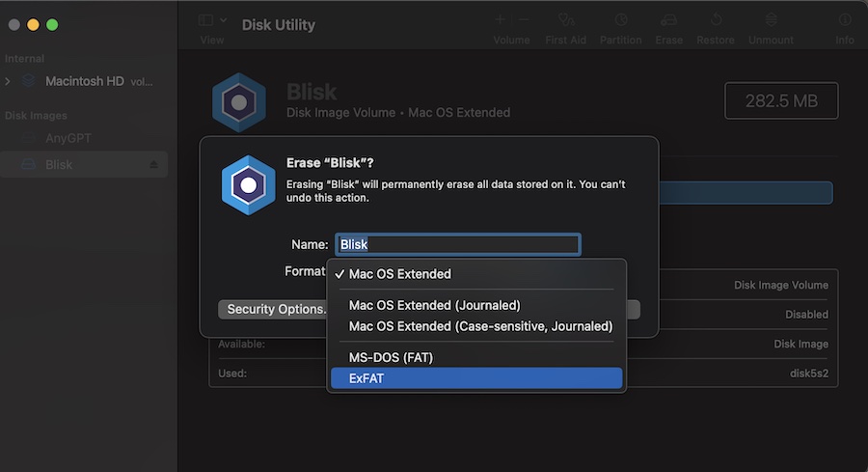Viewport: 868px width, 472px height.
Task: Select the Blisk disk image row
Action: click(84, 164)
